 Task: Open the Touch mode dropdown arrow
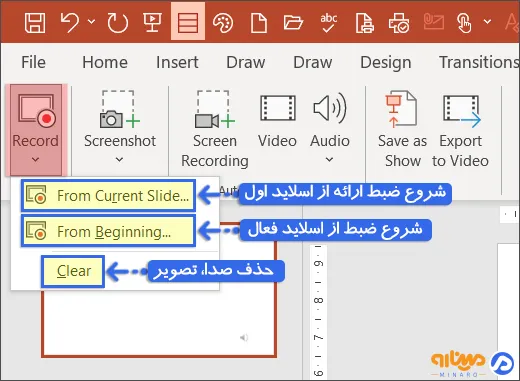487,22
